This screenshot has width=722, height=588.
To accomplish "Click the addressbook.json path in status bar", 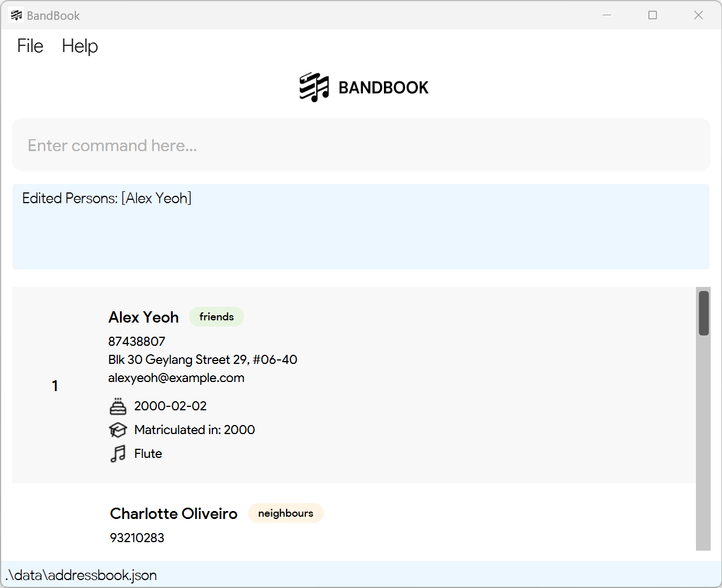I will [x=81, y=575].
